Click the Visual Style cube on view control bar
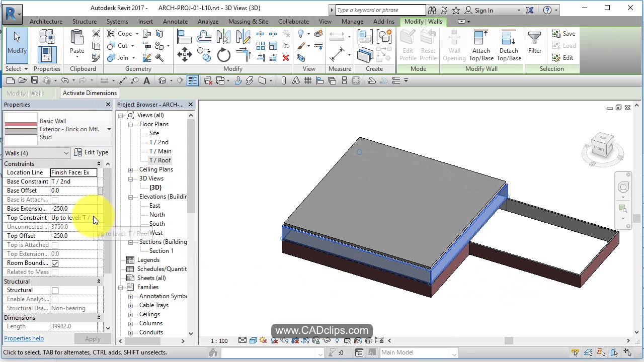 tap(253, 341)
